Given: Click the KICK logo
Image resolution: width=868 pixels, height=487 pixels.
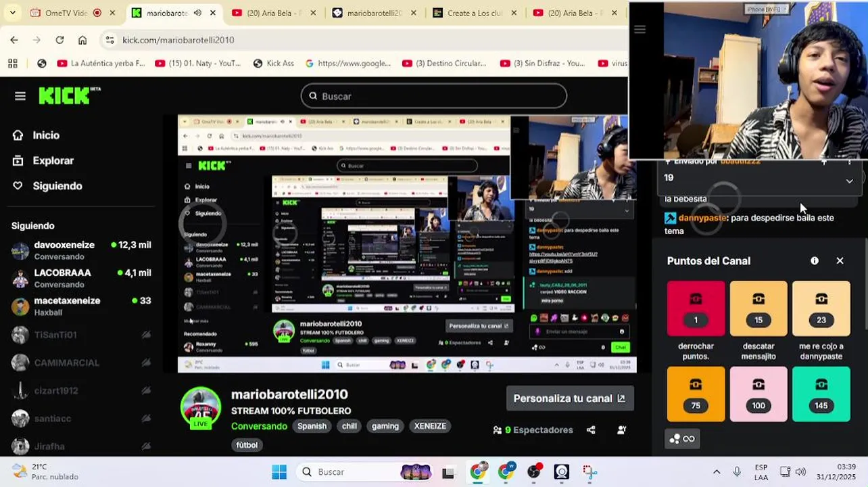Looking at the screenshot, I should tap(69, 96).
